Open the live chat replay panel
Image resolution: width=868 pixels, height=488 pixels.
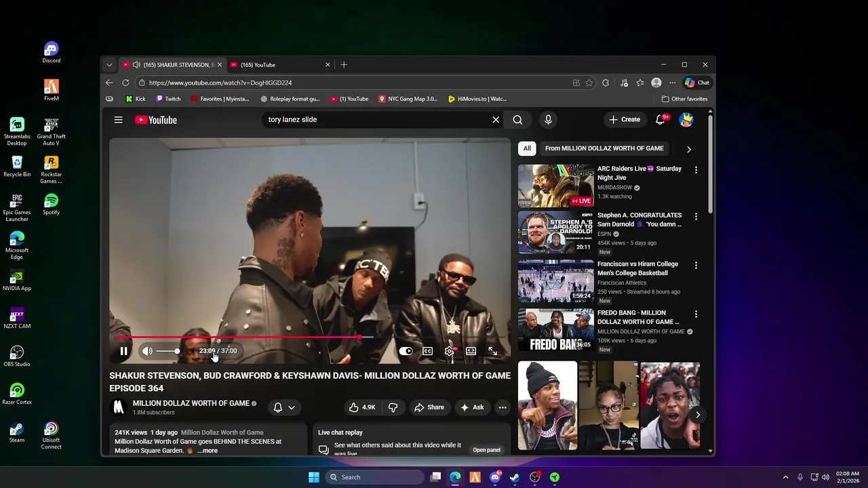coord(486,450)
